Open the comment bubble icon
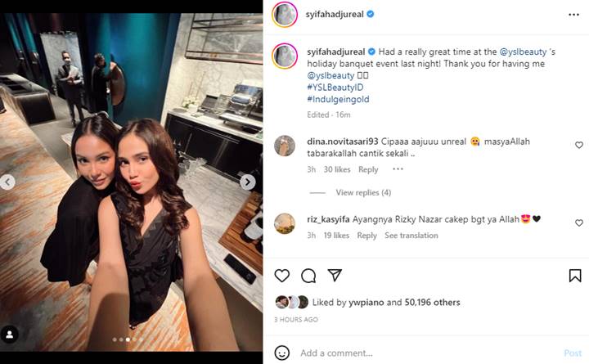589x364 pixels. pyautogui.click(x=308, y=276)
